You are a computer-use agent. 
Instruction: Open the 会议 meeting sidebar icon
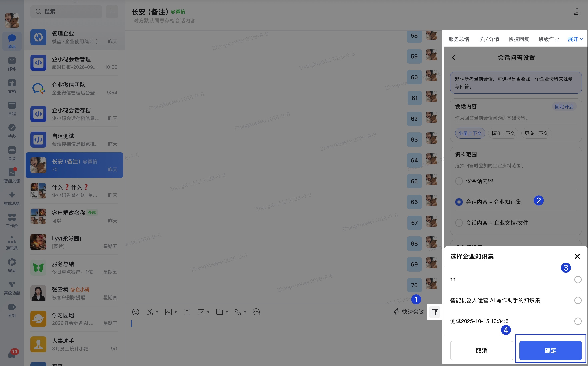pyautogui.click(x=12, y=153)
